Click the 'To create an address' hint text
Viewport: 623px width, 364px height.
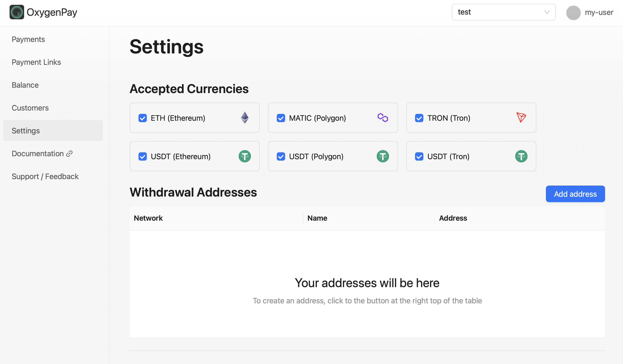[367, 301]
